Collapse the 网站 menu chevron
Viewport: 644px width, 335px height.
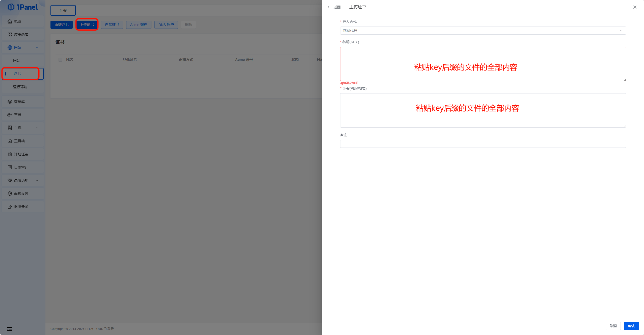pos(37,47)
